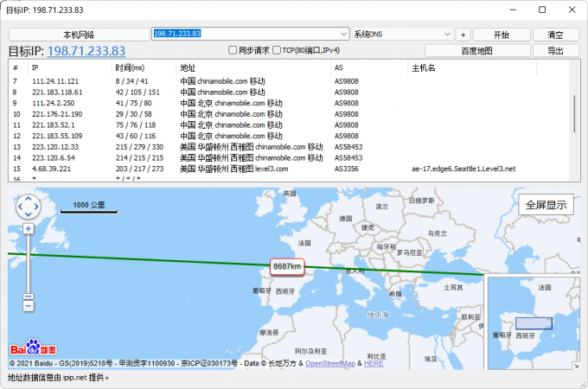Click the + add DNS button

pos(463,35)
